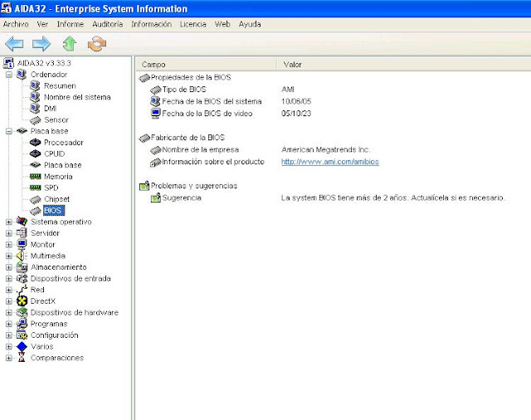Image resolution: width=531 pixels, height=420 pixels.
Task: Click the Red network cable icon
Action: (x=22, y=290)
